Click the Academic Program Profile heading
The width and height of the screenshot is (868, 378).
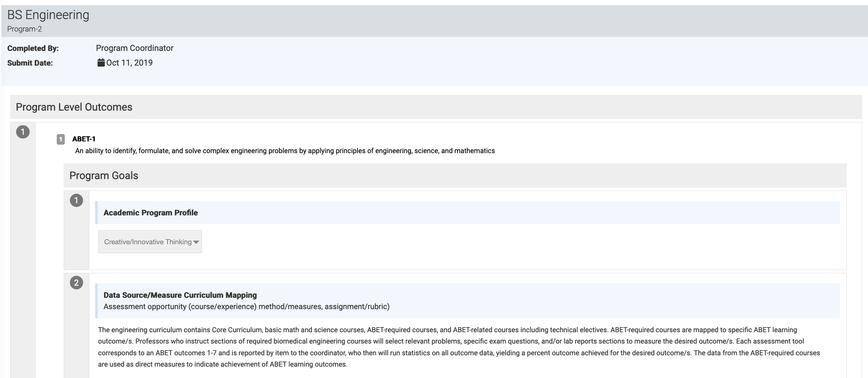(x=151, y=213)
